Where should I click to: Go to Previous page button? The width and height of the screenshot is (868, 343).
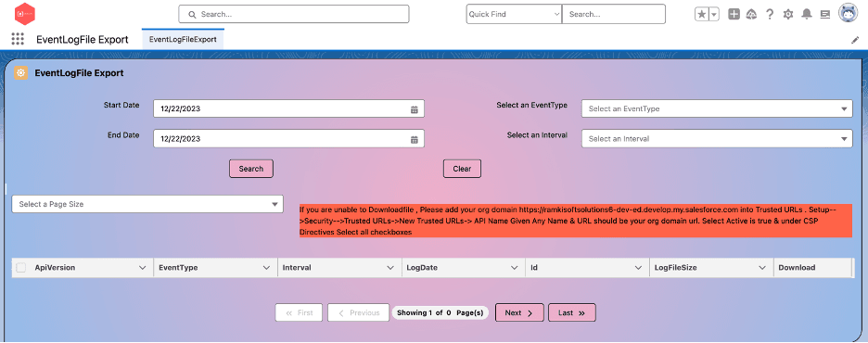(x=358, y=312)
